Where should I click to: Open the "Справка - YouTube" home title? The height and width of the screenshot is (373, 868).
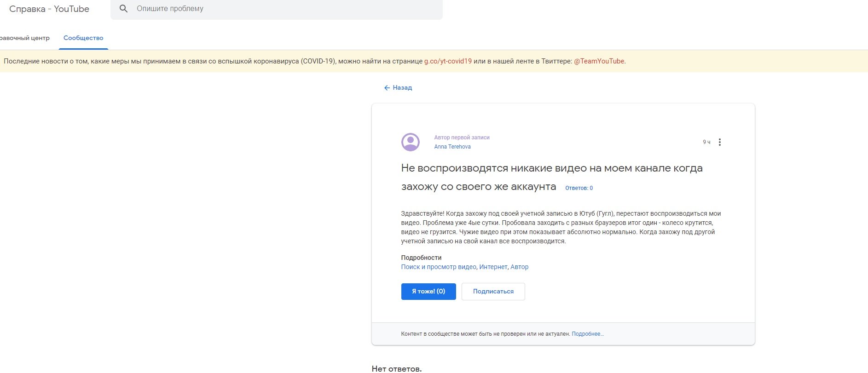pos(49,9)
